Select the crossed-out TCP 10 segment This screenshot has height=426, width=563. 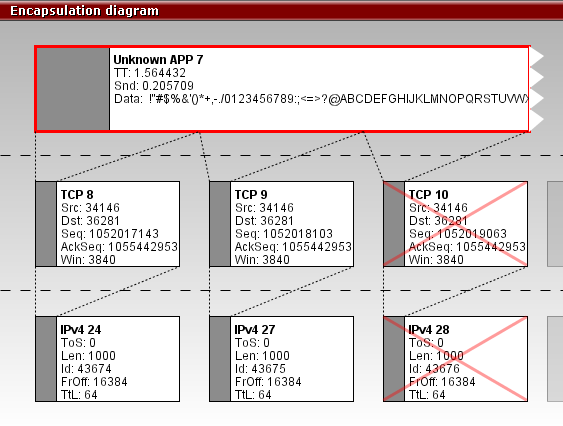pos(456,224)
